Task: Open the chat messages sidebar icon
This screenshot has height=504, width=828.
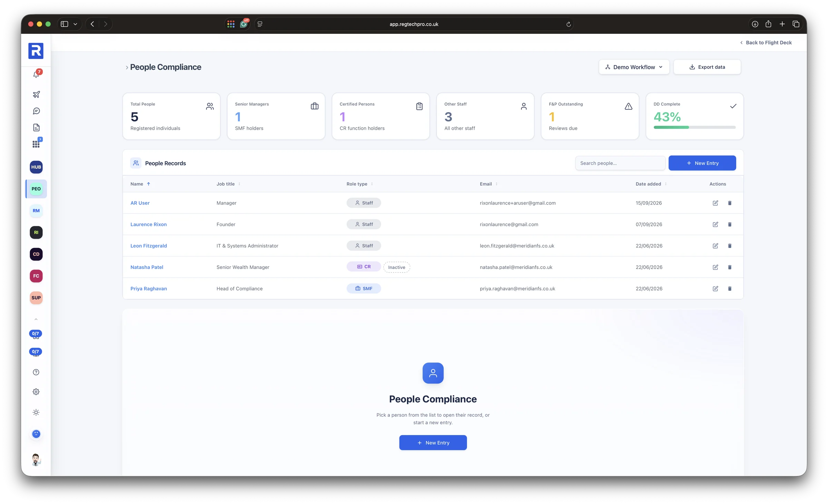Action: pyautogui.click(x=36, y=111)
